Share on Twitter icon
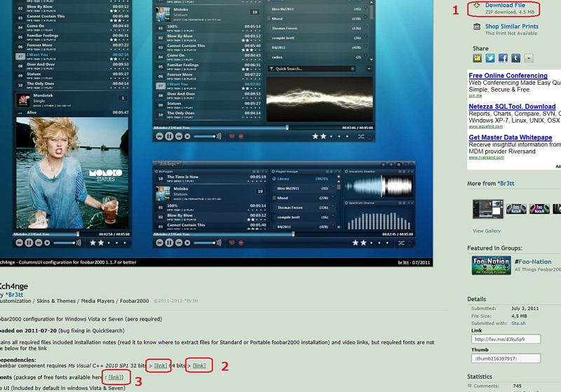561x392 pixels. 490,58
